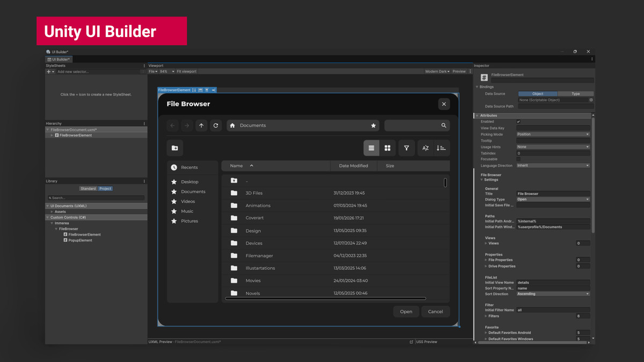Open the Documents favorite in sidebar
This screenshot has width=644, height=362.
193,191
